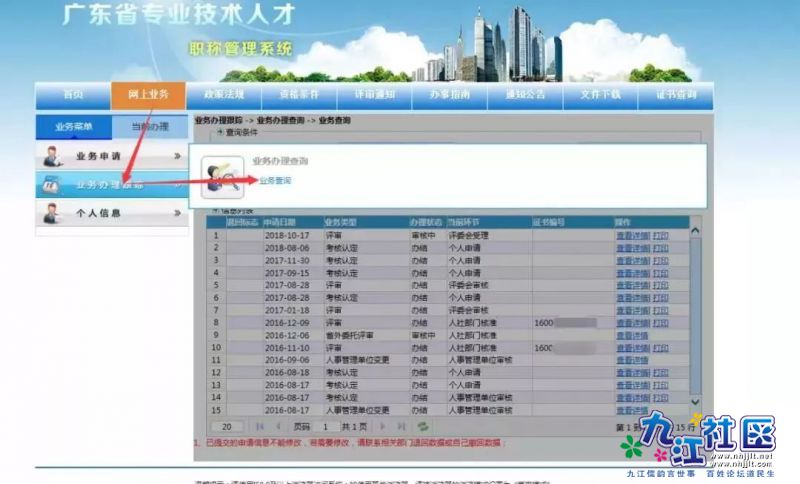Expand the 个人信息 sidebar chevron
The height and width of the screenshot is (484, 800).
(x=176, y=212)
